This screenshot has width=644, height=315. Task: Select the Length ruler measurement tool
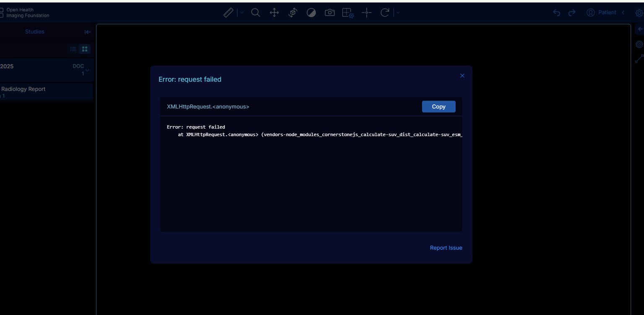(228, 13)
